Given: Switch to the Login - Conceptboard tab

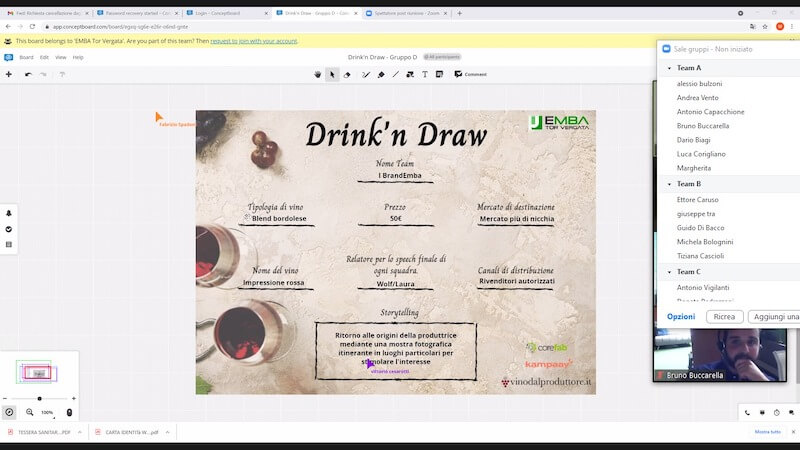Looking at the screenshot, I should [x=227, y=13].
